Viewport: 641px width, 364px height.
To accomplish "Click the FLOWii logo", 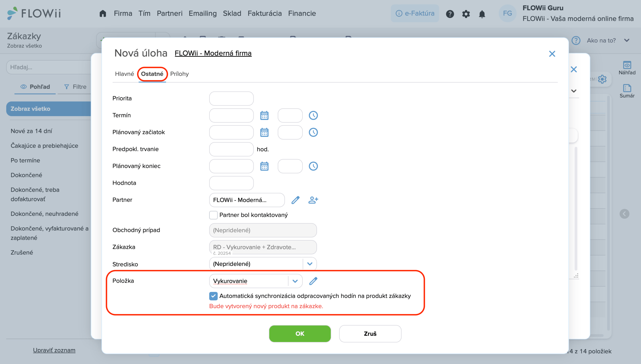I will [x=34, y=13].
